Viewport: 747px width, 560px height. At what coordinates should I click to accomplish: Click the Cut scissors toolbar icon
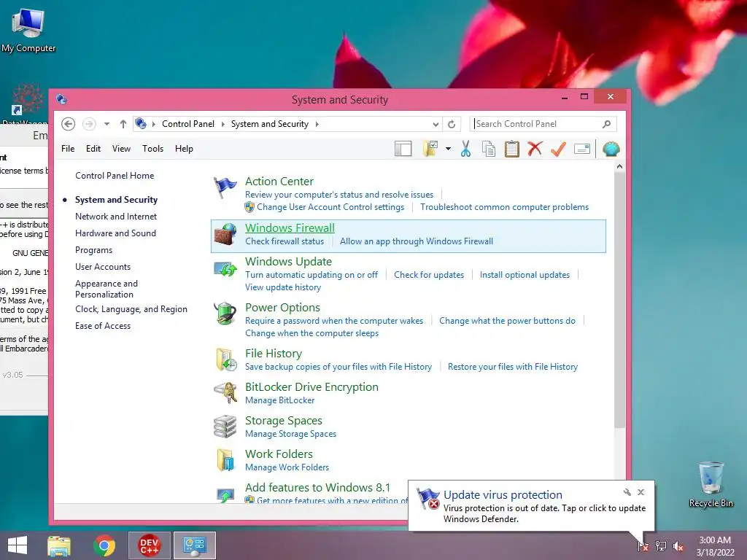[465, 149]
